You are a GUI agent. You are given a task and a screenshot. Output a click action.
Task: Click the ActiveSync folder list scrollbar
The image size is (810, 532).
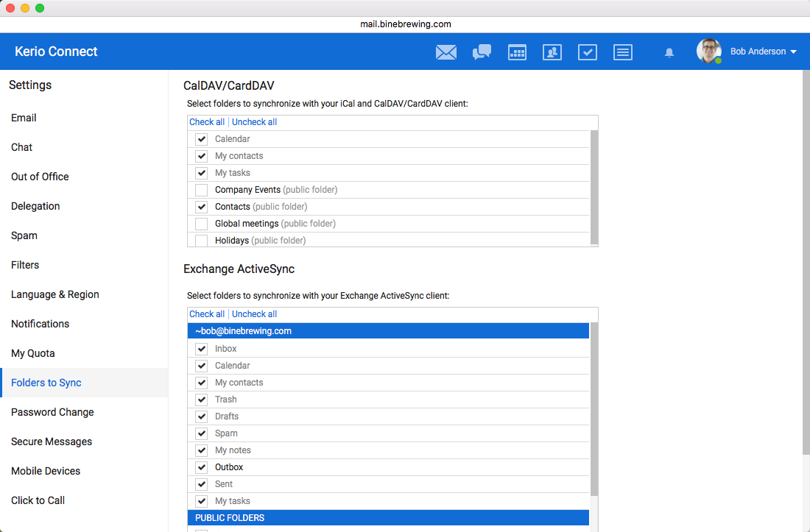pos(594,409)
